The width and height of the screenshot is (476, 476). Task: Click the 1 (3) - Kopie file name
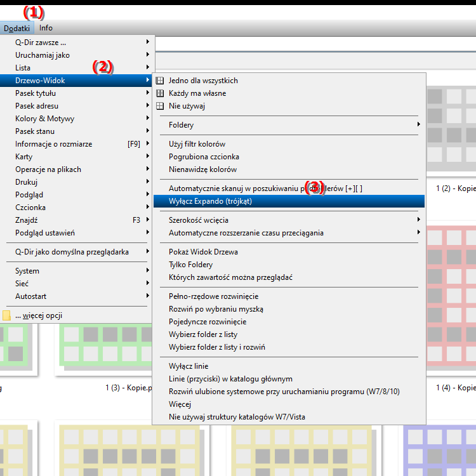click(x=129, y=388)
